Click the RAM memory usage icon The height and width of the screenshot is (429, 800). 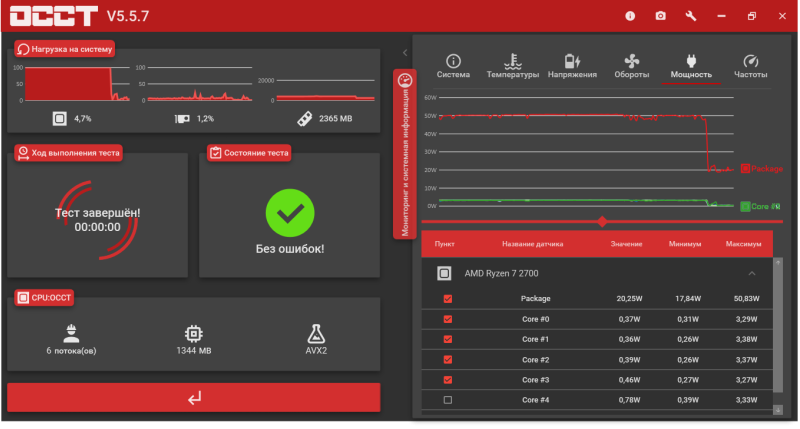click(x=304, y=118)
